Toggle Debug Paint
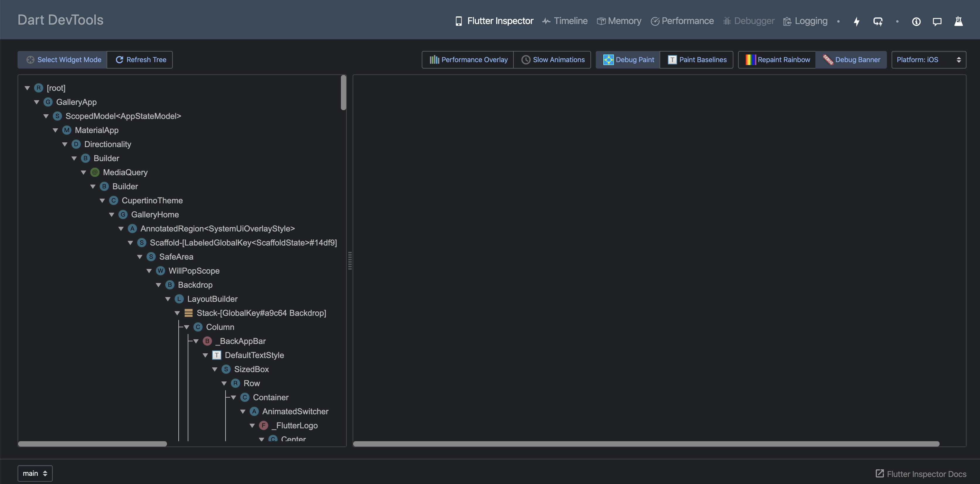The width and height of the screenshot is (980, 484). coord(628,60)
